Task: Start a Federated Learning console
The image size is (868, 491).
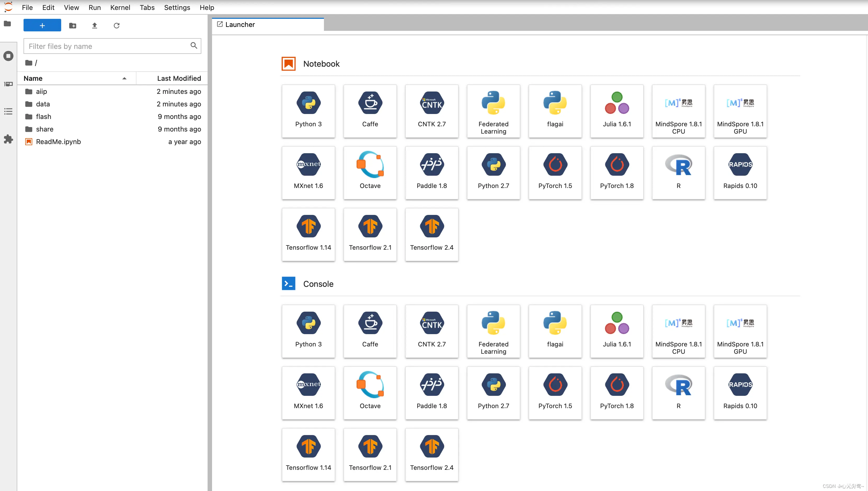Action: tap(494, 331)
